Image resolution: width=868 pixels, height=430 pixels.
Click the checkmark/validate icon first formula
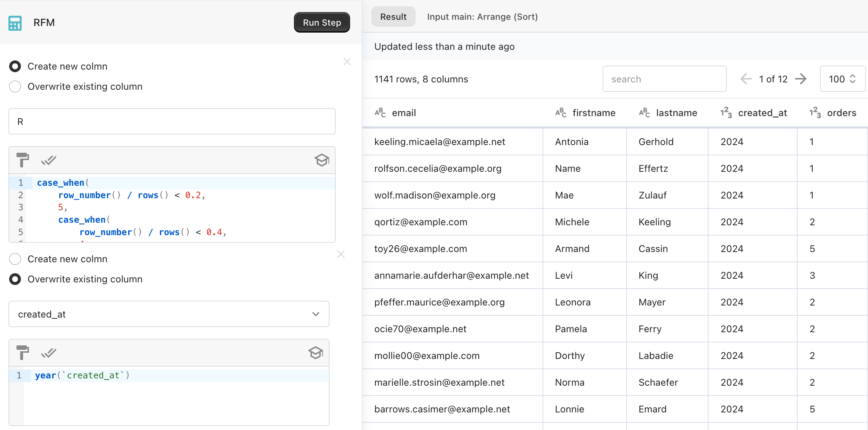pyautogui.click(x=48, y=161)
